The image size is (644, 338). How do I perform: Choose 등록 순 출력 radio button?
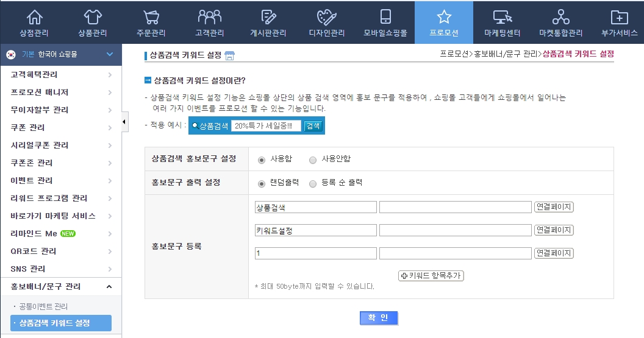tap(313, 183)
